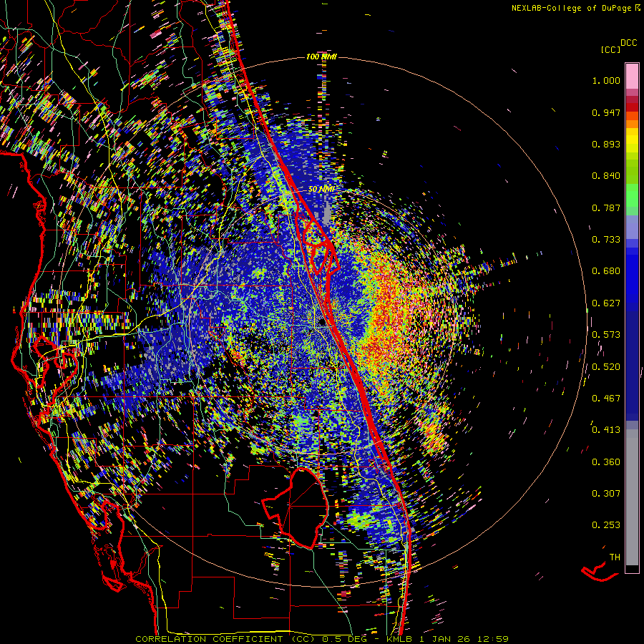Pick the red segment of the color bar
The width and height of the screenshot is (644, 644).
(632, 107)
